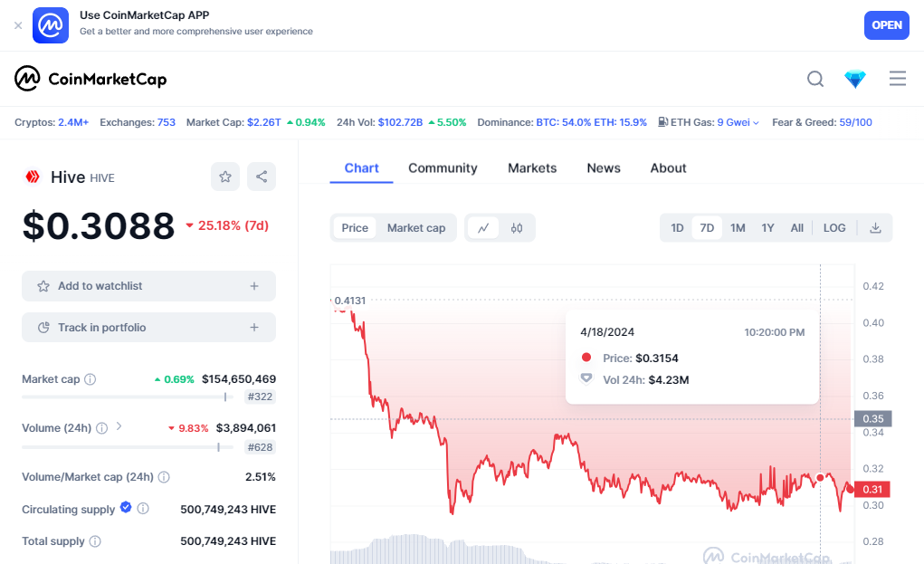This screenshot has height=564, width=924.
Task: Switch to the News tab
Action: coord(604,168)
